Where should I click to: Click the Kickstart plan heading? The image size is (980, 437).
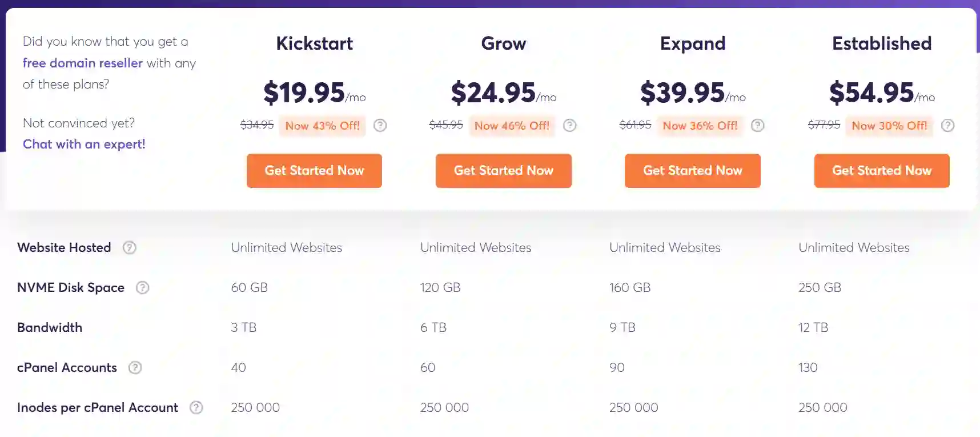pos(314,43)
